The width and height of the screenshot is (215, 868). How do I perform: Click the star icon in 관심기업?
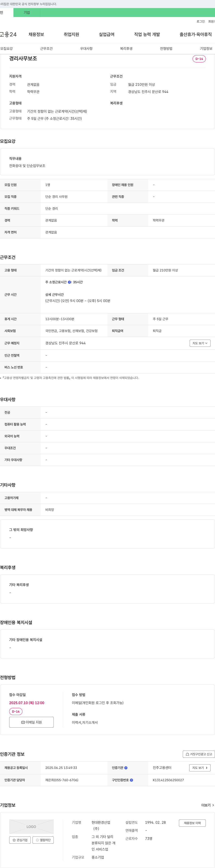click(14, 840)
